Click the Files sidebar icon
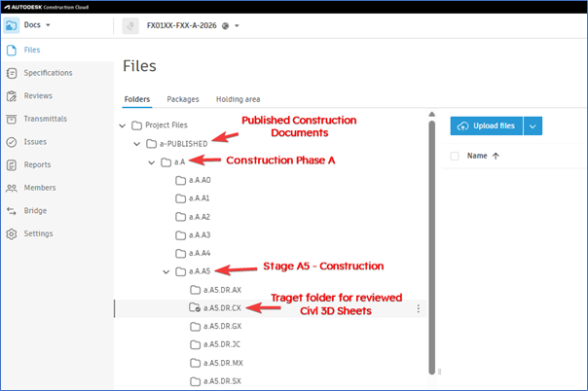 coord(12,51)
